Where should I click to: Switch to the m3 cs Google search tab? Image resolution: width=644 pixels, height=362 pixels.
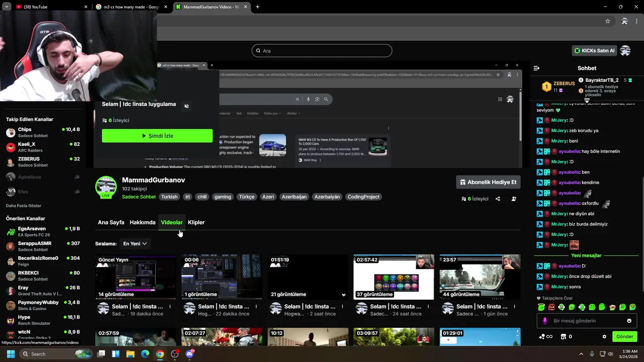pos(132,7)
